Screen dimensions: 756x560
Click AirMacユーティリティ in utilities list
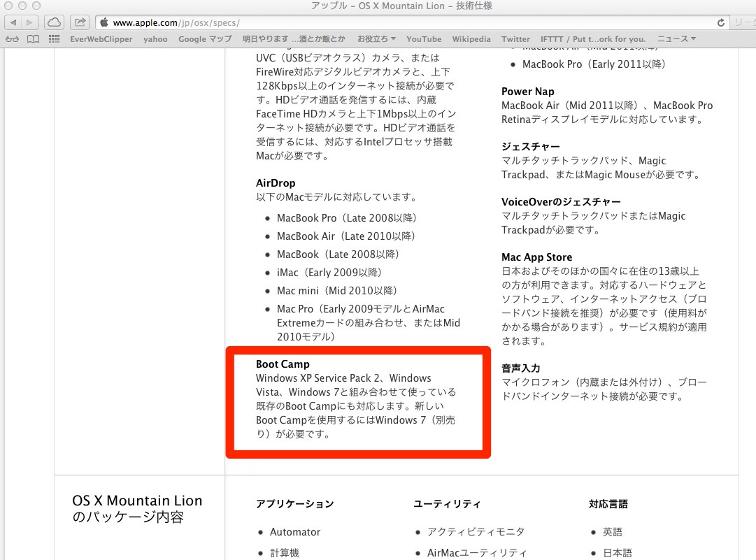[477, 553]
